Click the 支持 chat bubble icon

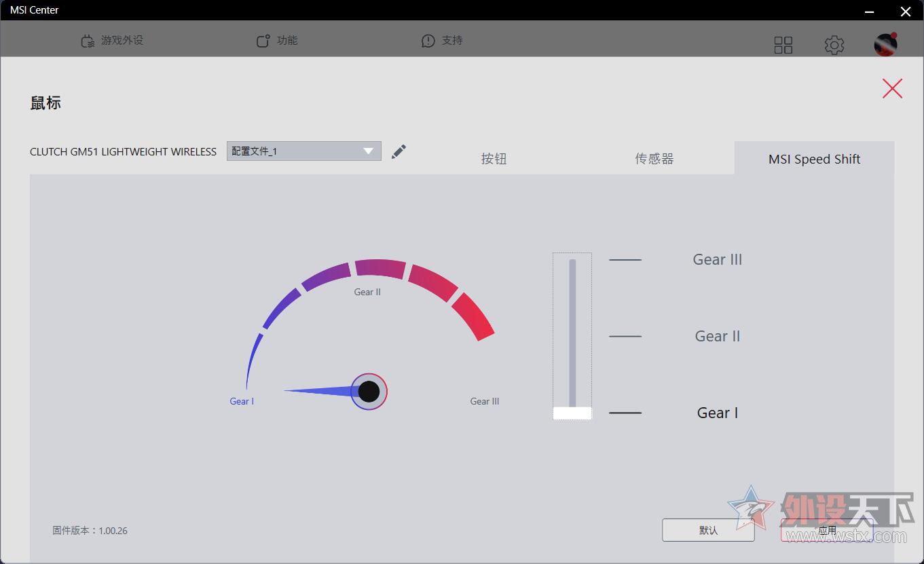[428, 41]
